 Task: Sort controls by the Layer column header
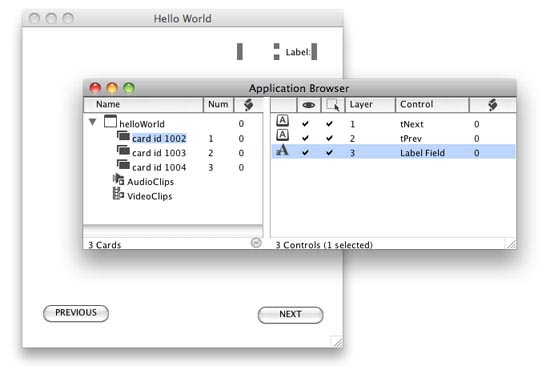click(x=370, y=105)
